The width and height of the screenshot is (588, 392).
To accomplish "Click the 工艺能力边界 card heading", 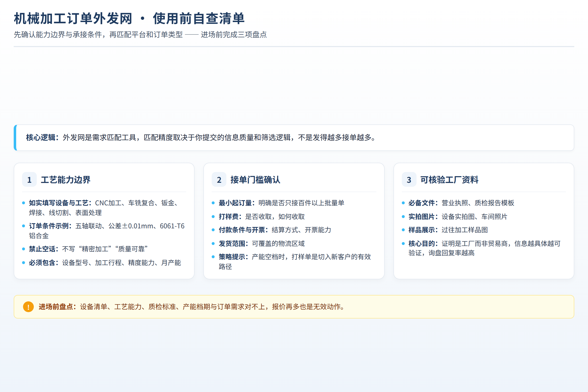I will (x=65, y=180).
